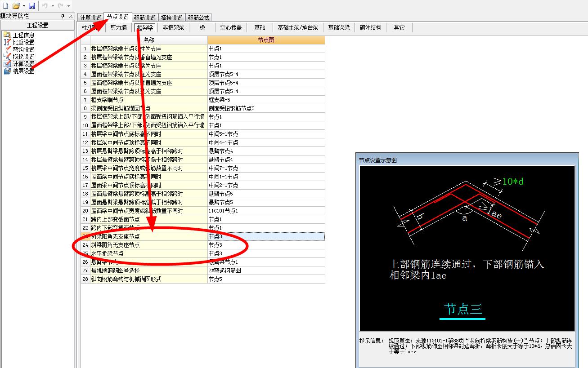Select the 其它 component button

coord(399,27)
